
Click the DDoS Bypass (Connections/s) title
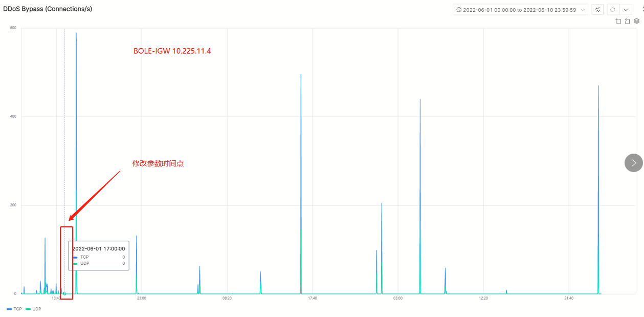tap(48, 9)
